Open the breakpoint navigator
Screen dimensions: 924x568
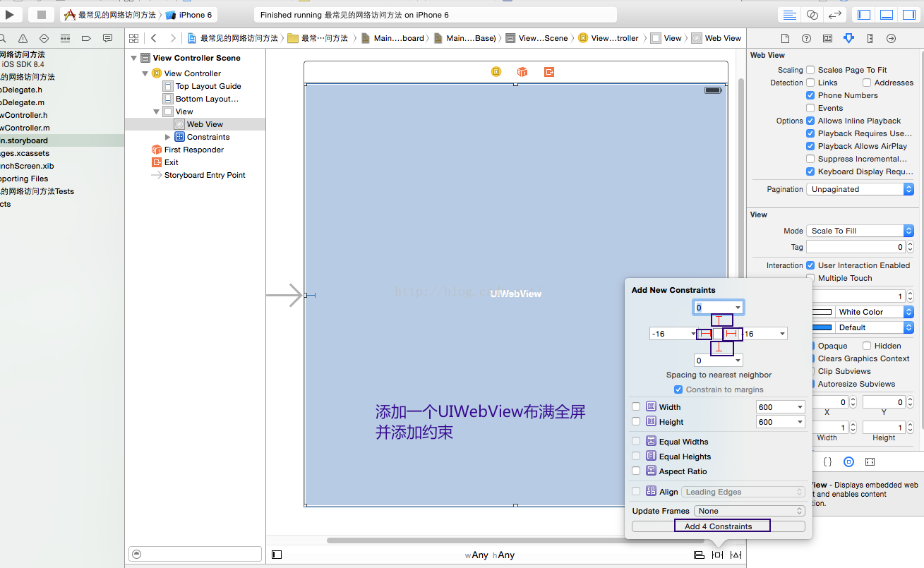point(86,38)
